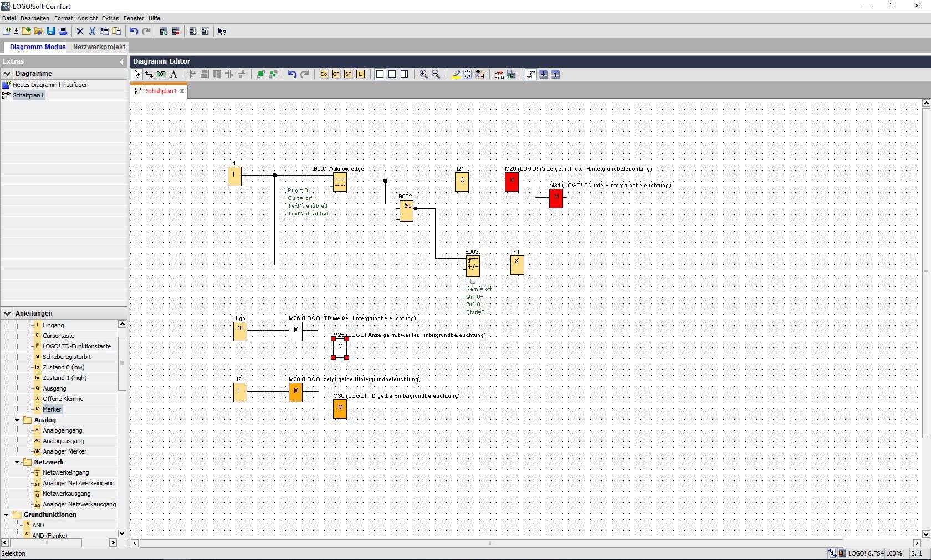The height and width of the screenshot is (560, 931).
Task: Open the Bearbeiten menu
Action: pos(35,18)
